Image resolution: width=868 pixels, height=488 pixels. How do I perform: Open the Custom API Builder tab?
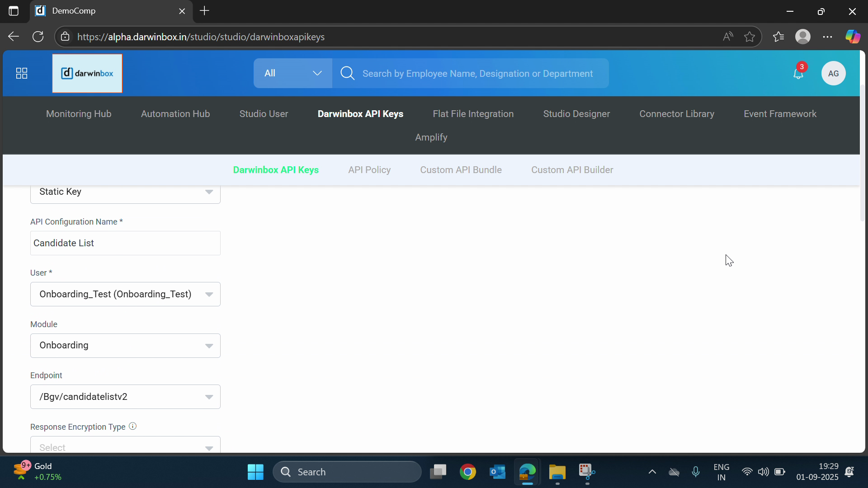[x=572, y=170]
